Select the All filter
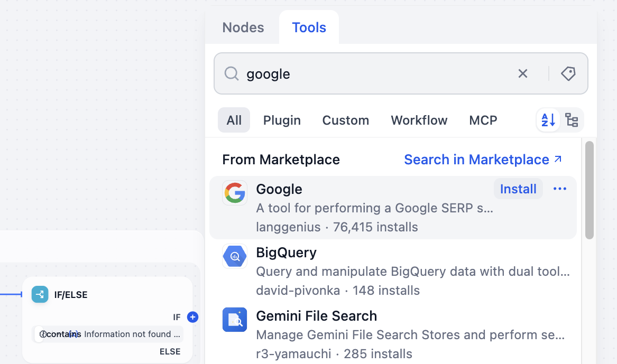 coord(234,120)
